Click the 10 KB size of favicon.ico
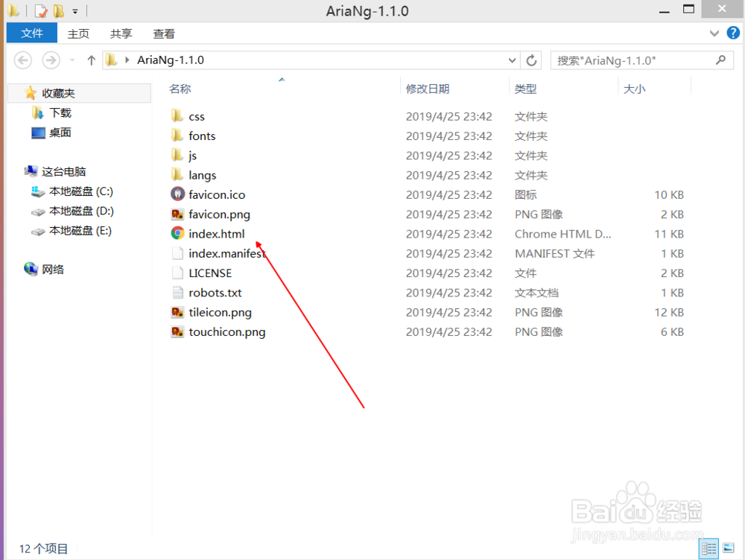Viewport: 745px width, 560px height. point(669,194)
